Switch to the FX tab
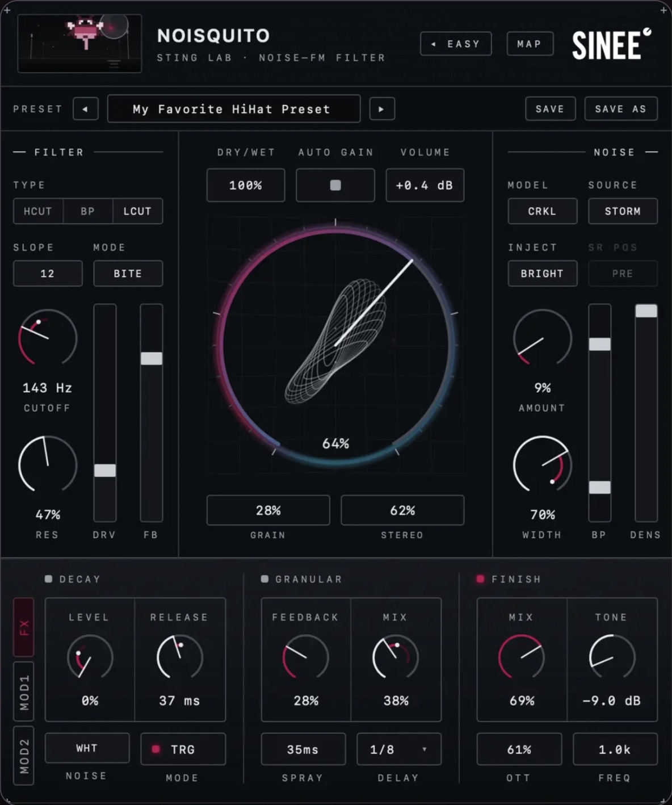 24,627
